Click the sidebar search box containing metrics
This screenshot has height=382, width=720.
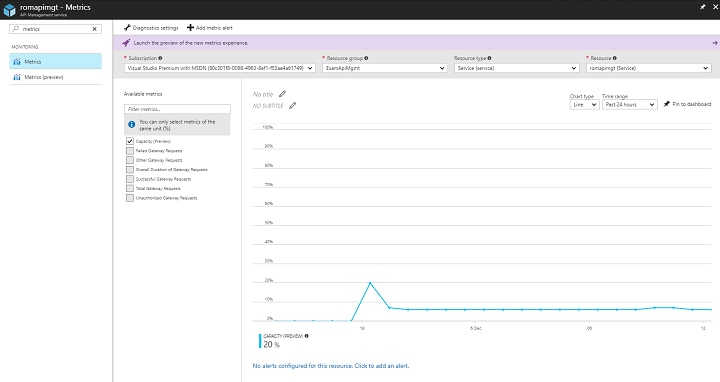pos(56,29)
